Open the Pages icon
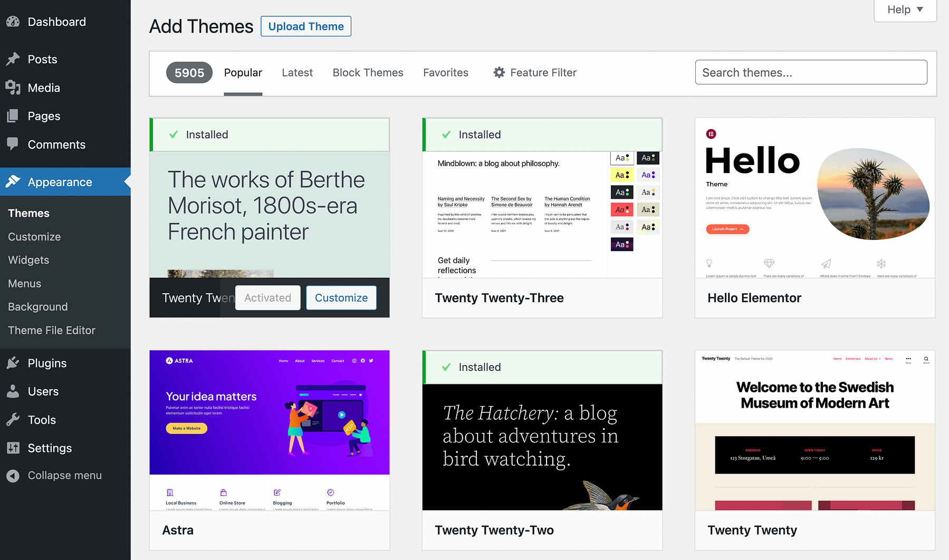This screenshot has width=949, height=560. coord(13,116)
